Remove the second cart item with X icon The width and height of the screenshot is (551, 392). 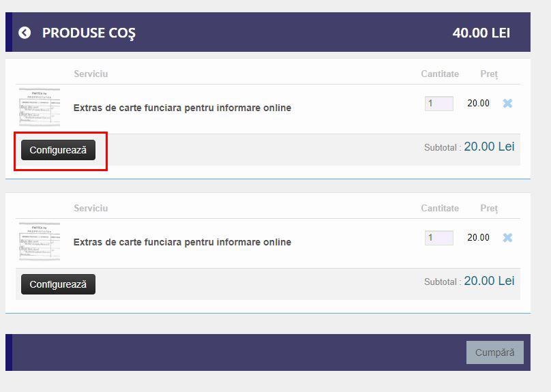click(x=507, y=238)
